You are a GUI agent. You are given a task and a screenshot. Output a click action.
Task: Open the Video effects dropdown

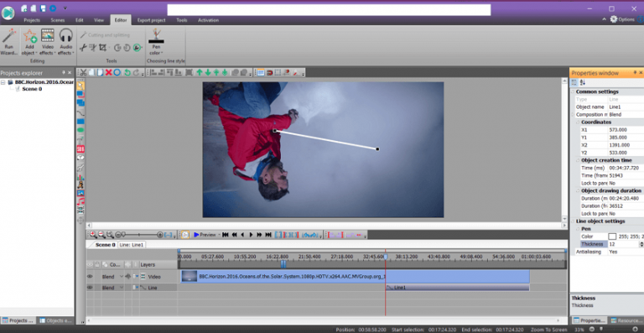(x=48, y=41)
